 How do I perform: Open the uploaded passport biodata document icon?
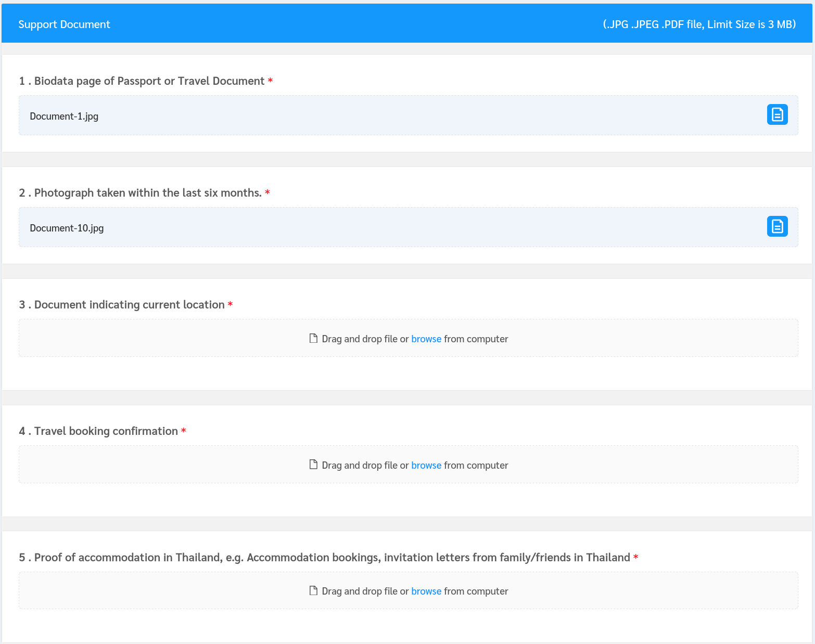[777, 114]
